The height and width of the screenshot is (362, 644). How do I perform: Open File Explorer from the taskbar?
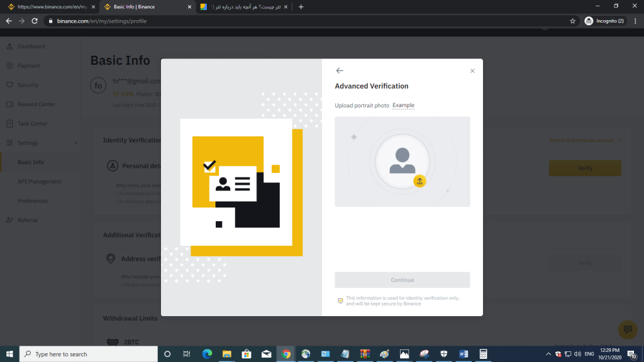tap(226, 354)
